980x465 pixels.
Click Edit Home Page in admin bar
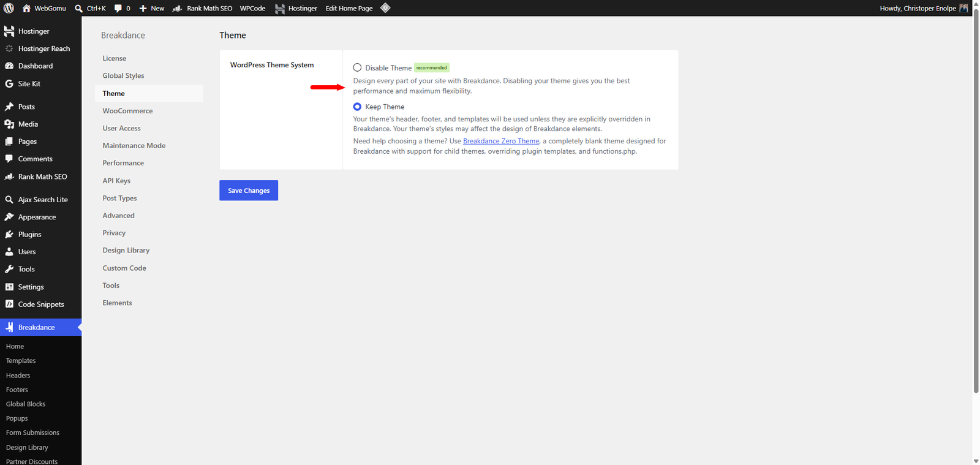point(349,9)
